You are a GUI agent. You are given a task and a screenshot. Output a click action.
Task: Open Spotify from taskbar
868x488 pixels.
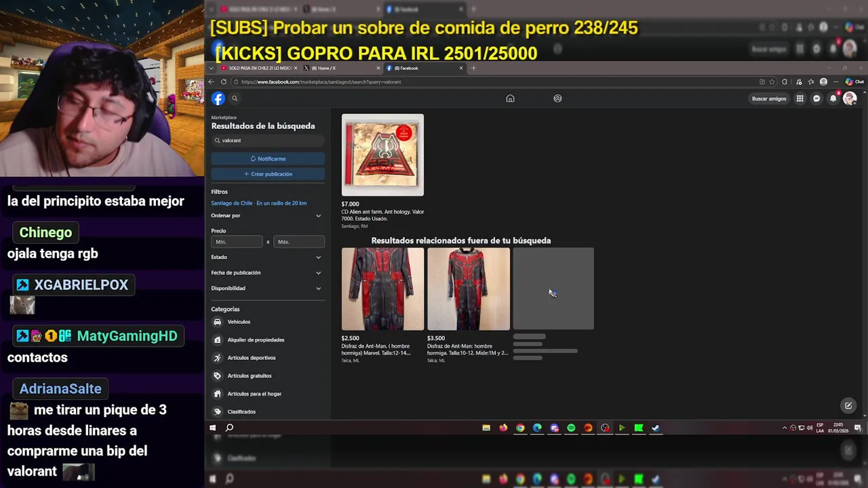click(x=571, y=428)
